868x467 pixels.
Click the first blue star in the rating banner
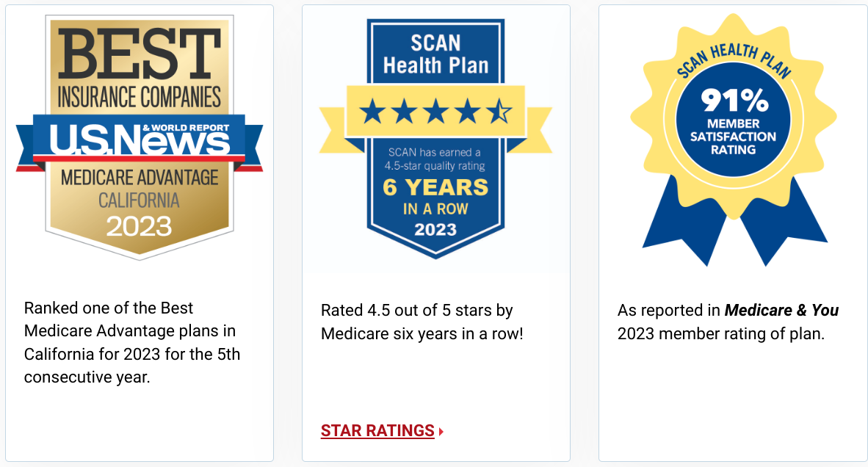click(372, 112)
